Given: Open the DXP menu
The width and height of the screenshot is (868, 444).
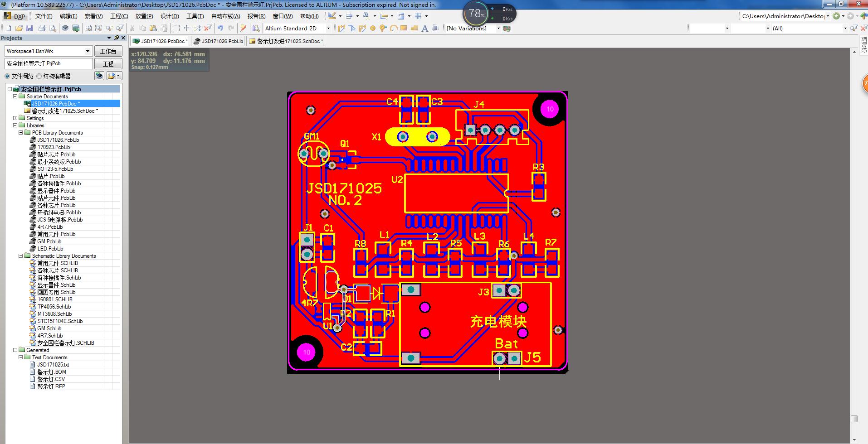Looking at the screenshot, I should tap(15, 16).
